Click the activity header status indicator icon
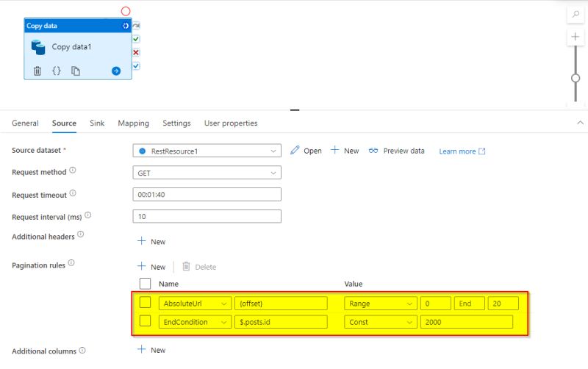The image size is (588, 369). (x=125, y=26)
